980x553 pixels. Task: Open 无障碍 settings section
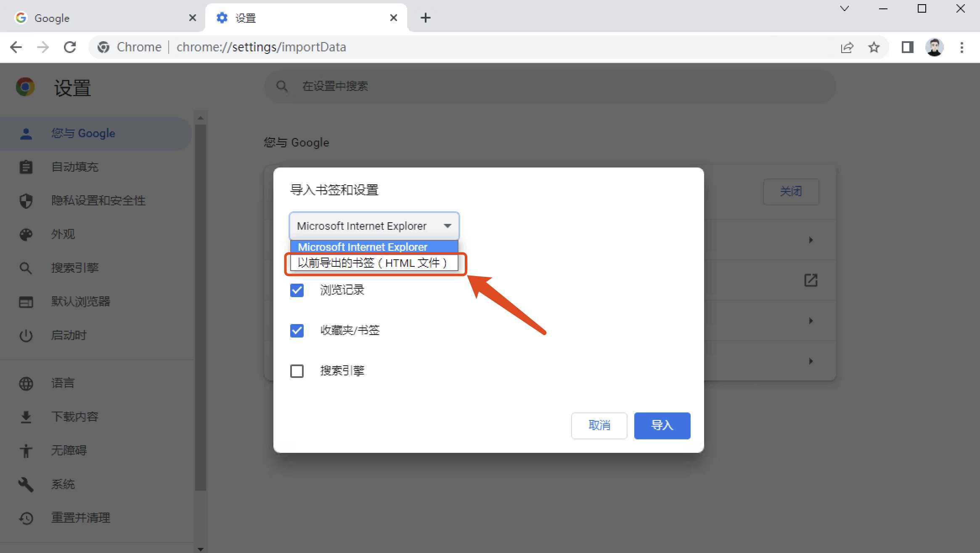click(96, 451)
